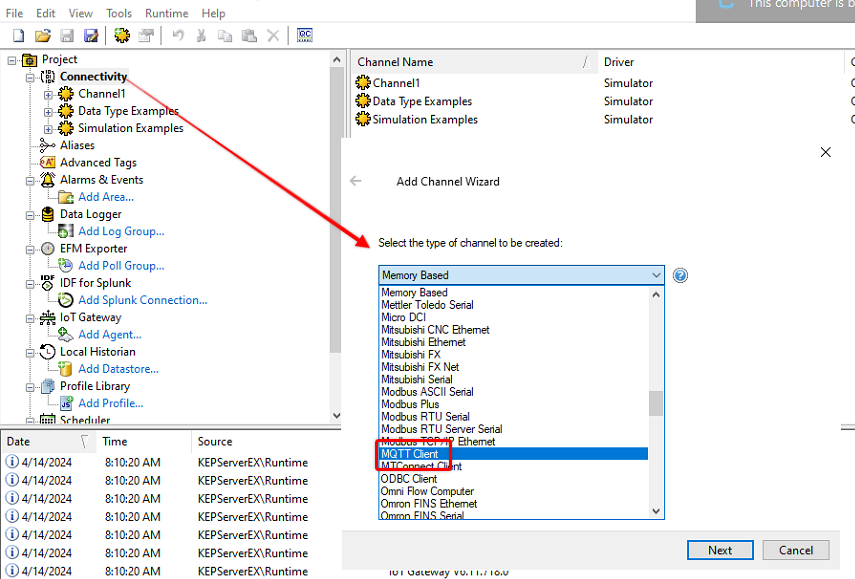
Task: Click the Open Project folder icon
Action: point(43,36)
